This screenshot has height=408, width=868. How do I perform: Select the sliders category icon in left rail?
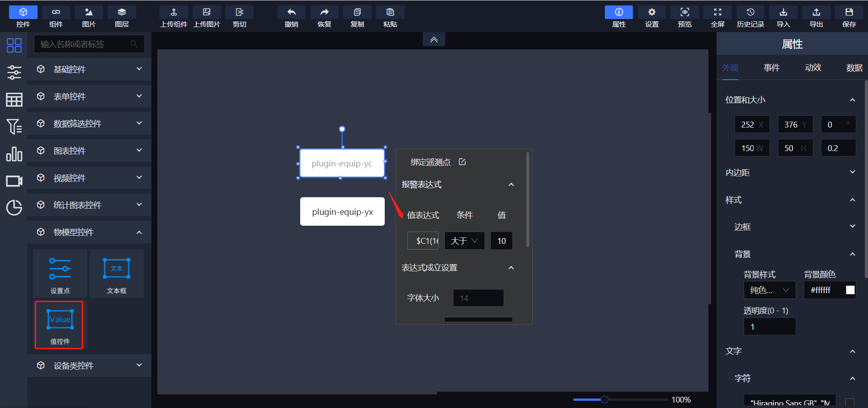(14, 72)
